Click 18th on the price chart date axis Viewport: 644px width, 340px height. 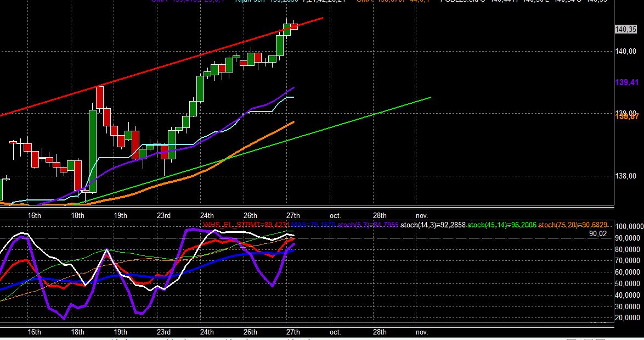tap(77, 215)
